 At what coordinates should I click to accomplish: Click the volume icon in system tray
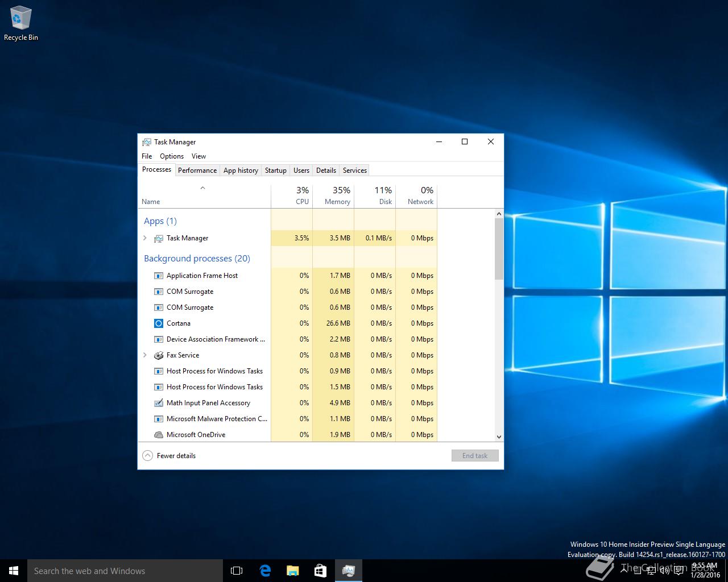point(664,571)
